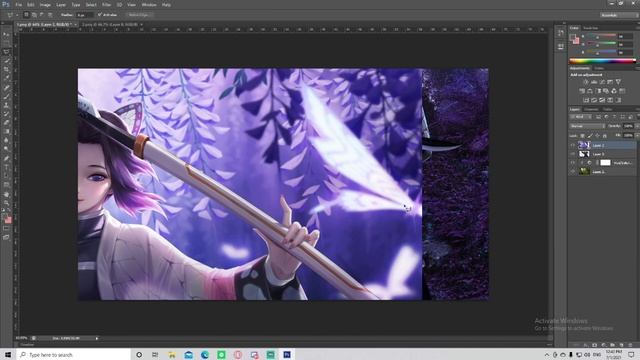Select the Lasso tool in toolbar
Screen dimensions: 640x360
click(6, 52)
